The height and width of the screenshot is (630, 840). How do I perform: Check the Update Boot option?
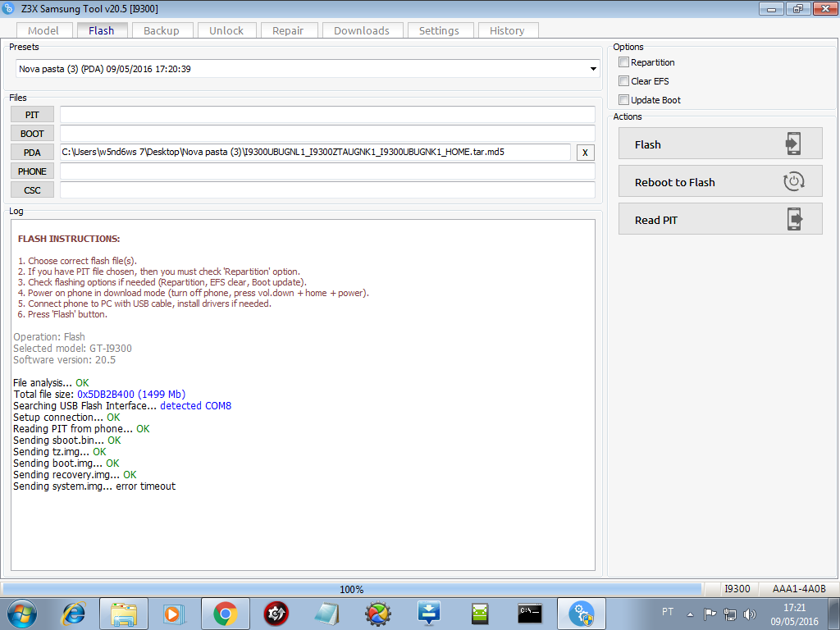[x=623, y=99]
